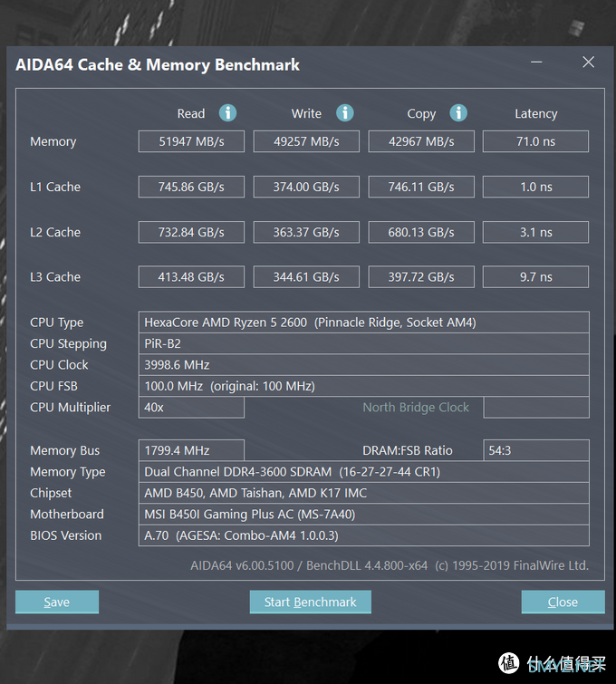This screenshot has width=616, height=684.
Task: Click the Save button
Action: coord(57,602)
